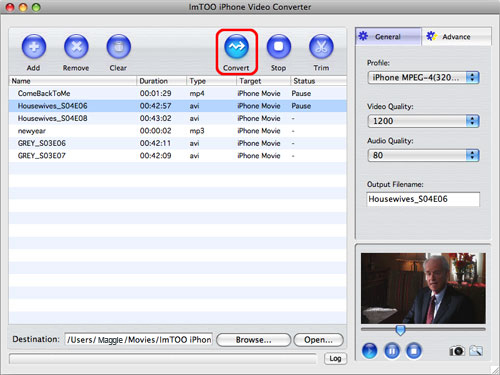Switch to the General tab
This screenshot has width=500, height=375.
(x=388, y=37)
